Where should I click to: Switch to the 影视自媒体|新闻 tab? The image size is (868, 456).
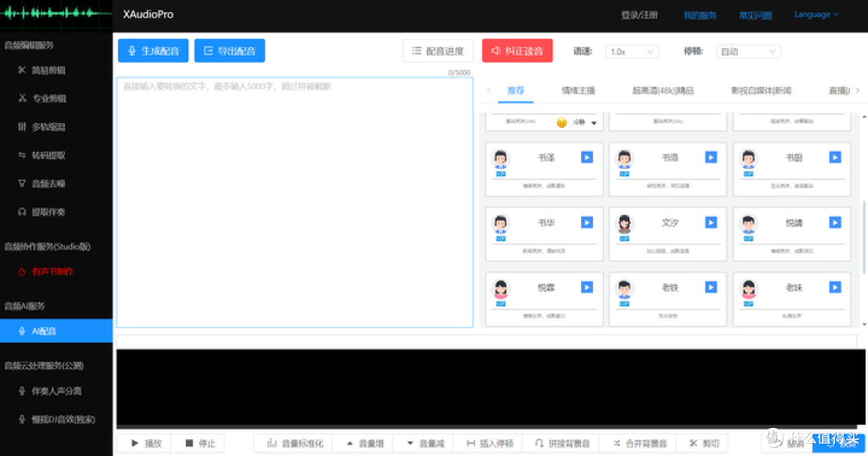tap(761, 90)
